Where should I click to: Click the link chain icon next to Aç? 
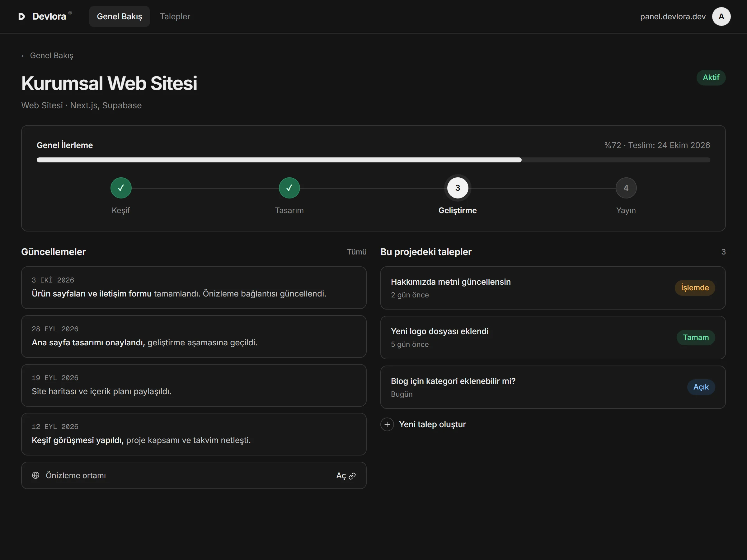352,476
